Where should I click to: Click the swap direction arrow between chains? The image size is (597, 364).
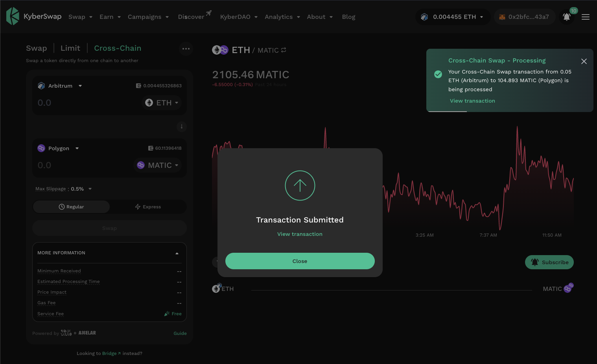[181, 127]
